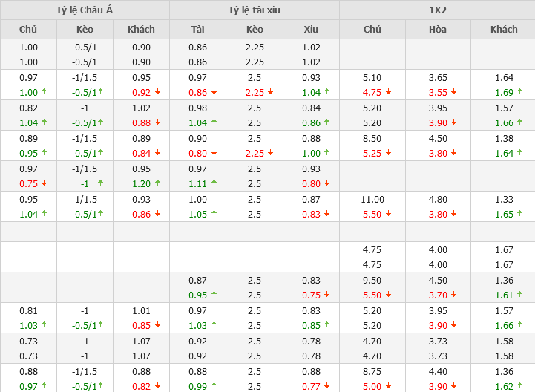
Task: Click the green up arrow beside 1.11
Action: pyautogui.click(x=213, y=183)
